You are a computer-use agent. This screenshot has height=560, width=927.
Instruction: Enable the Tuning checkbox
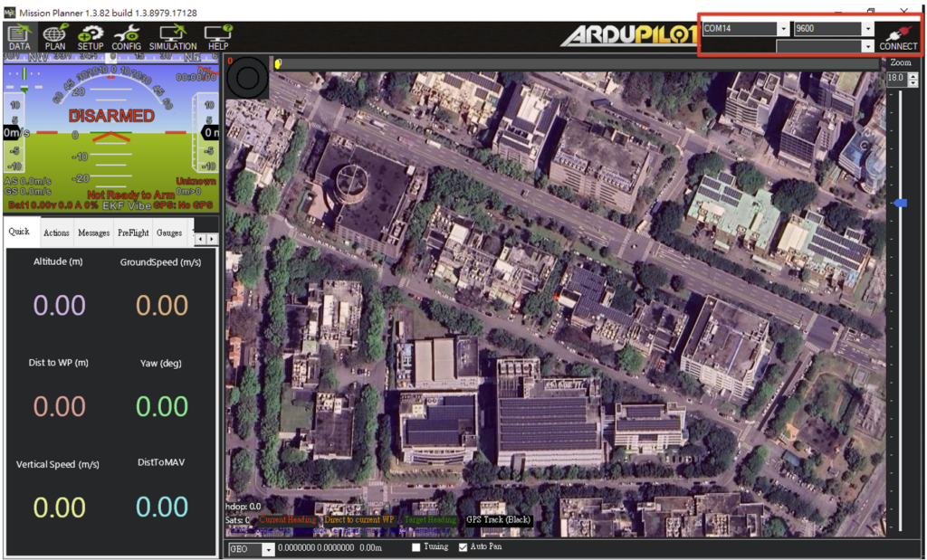(416, 546)
